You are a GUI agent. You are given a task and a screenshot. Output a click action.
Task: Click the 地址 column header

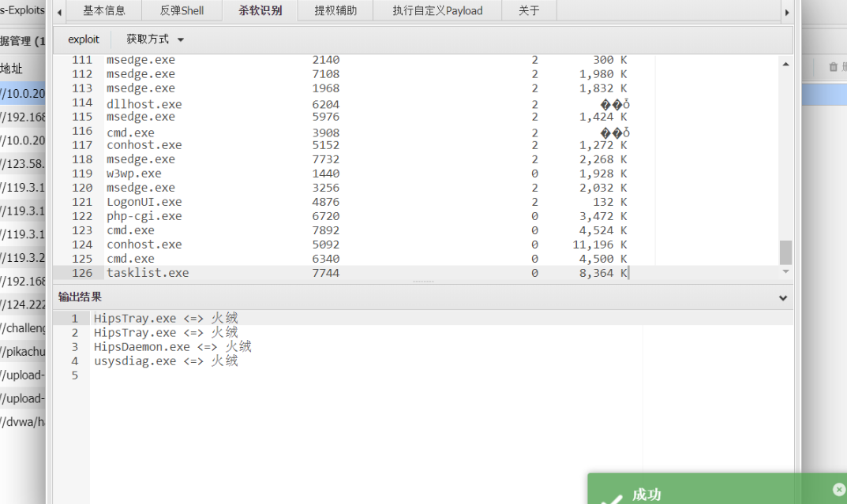pyautogui.click(x=12, y=69)
